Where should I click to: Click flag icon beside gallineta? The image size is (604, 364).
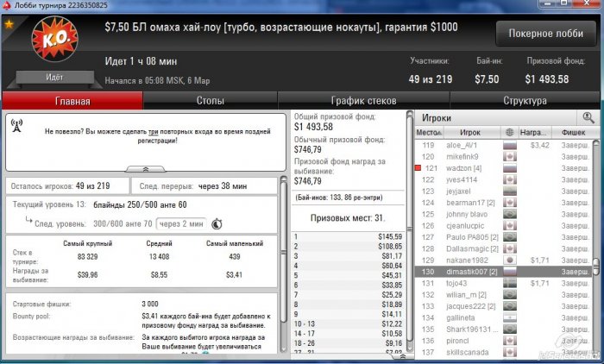point(510,317)
